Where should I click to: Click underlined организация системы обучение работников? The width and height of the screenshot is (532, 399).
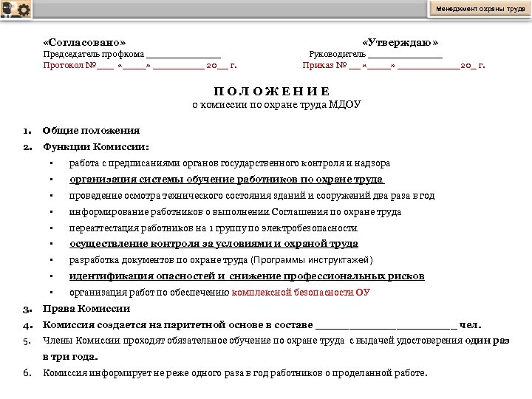click(227, 180)
